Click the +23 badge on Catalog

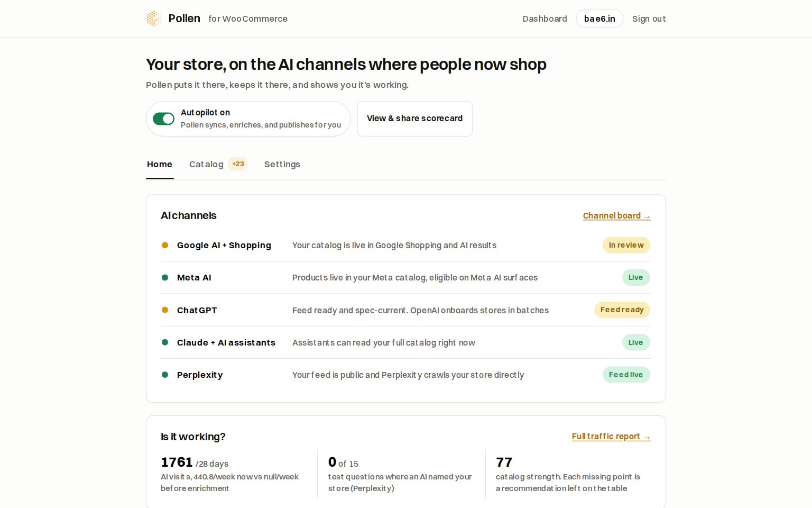pos(238,164)
